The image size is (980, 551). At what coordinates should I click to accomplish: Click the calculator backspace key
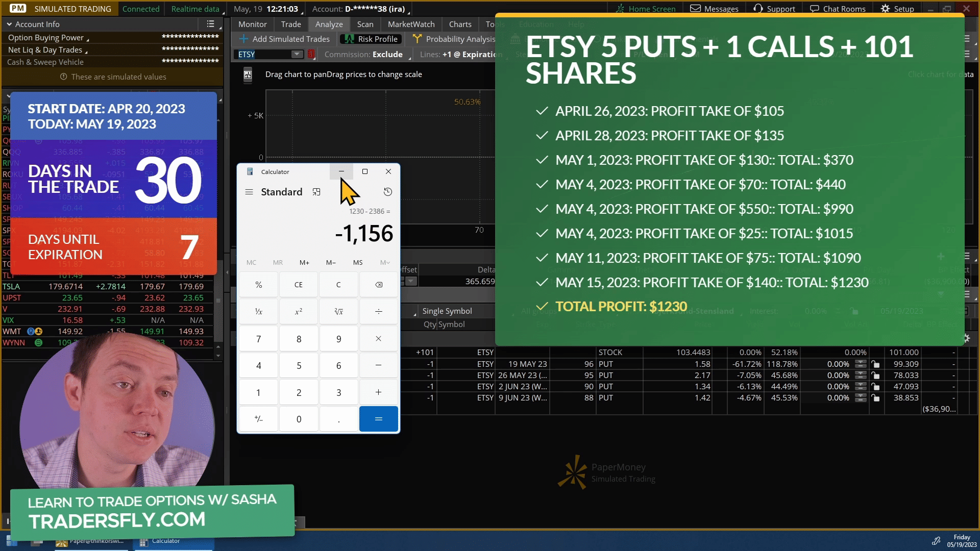click(x=379, y=285)
